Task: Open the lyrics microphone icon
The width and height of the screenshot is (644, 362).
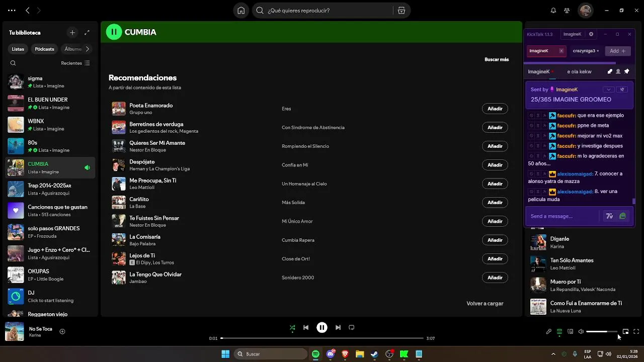Action: point(549,331)
